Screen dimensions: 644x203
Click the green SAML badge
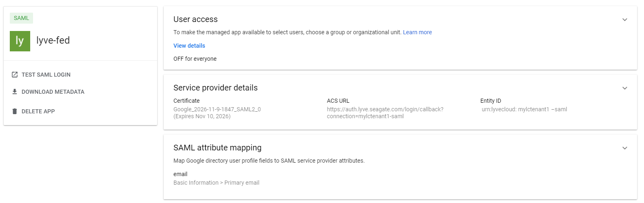coord(21,18)
